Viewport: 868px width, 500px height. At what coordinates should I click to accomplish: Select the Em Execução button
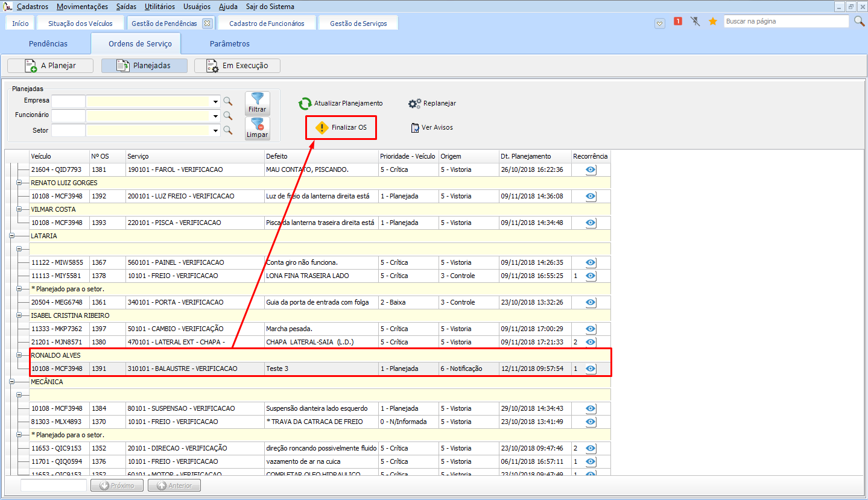click(238, 66)
